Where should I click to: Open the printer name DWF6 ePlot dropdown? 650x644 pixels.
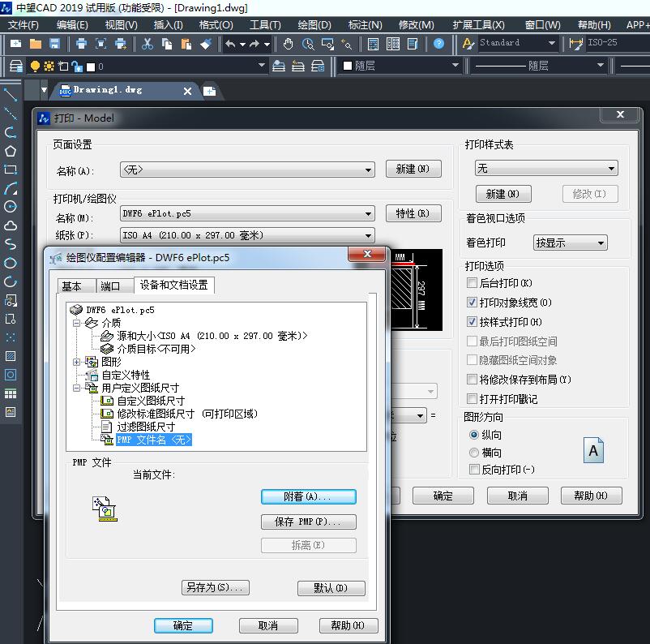[x=247, y=213]
